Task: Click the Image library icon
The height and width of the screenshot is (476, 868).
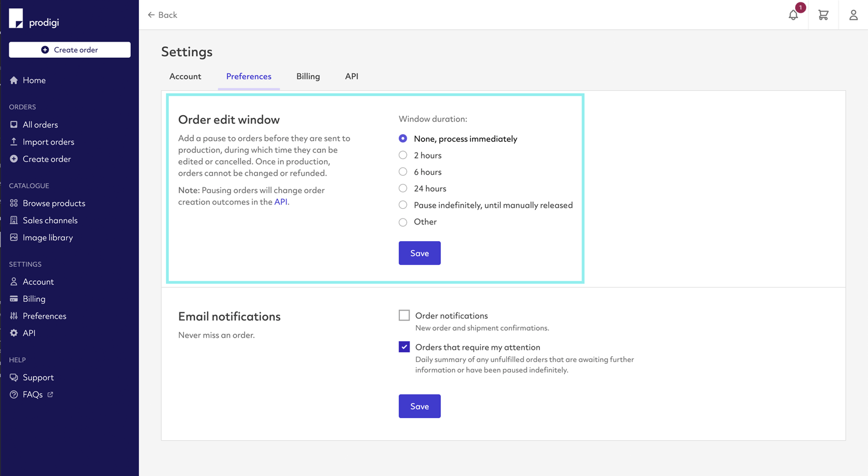Action: 14,238
